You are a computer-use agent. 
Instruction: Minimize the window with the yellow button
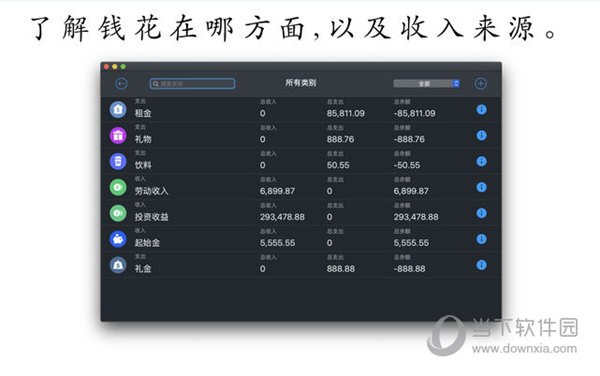[x=115, y=67]
